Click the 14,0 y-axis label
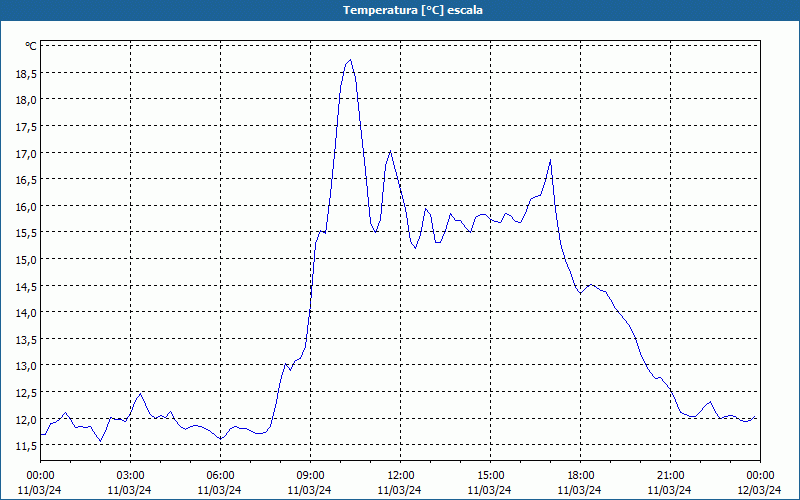This screenshot has width=800, height=500. [x=26, y=313]
